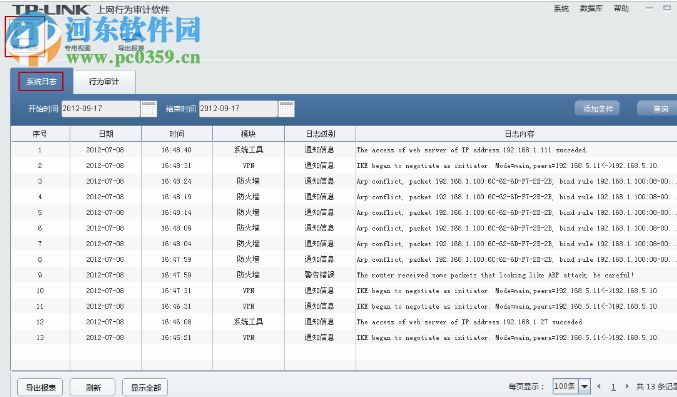This screenshot has width=677, height=397.
Task: Click VPN module cell in row 2
Action: coord(248,165)
